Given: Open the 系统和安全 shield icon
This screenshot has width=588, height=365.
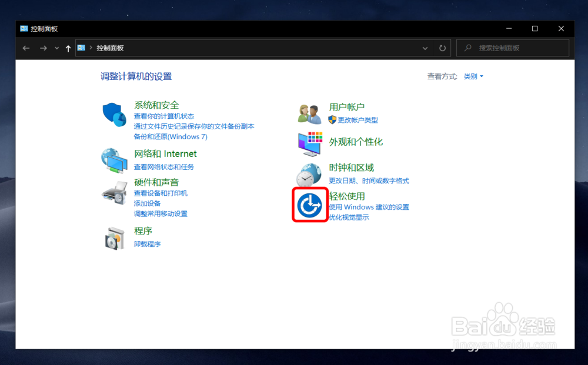Looking at the screenshot, I should [x=114, y=115].
